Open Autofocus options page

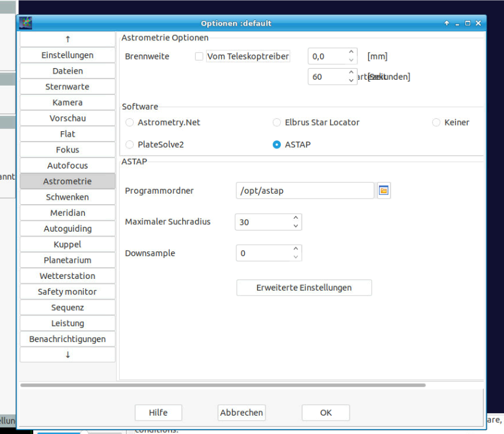tap(67, 166)
